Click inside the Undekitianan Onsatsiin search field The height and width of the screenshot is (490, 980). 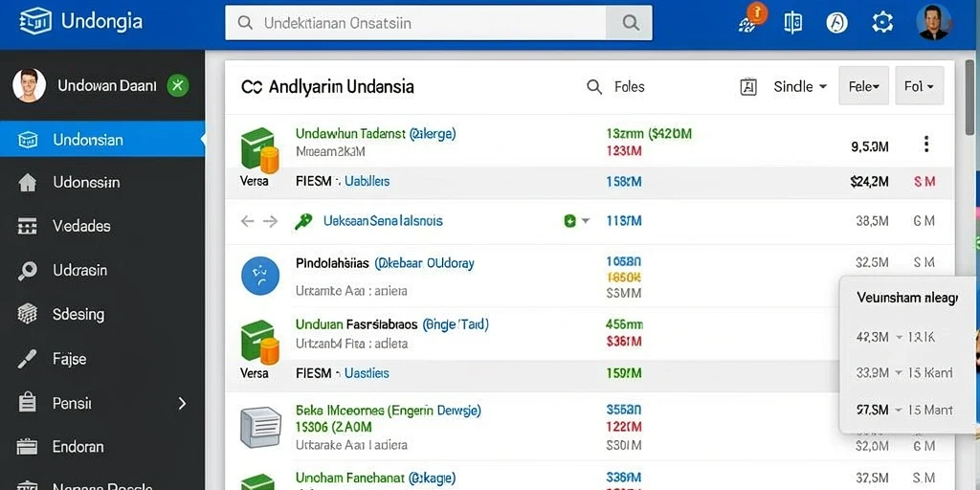click(x=415, y=23)
